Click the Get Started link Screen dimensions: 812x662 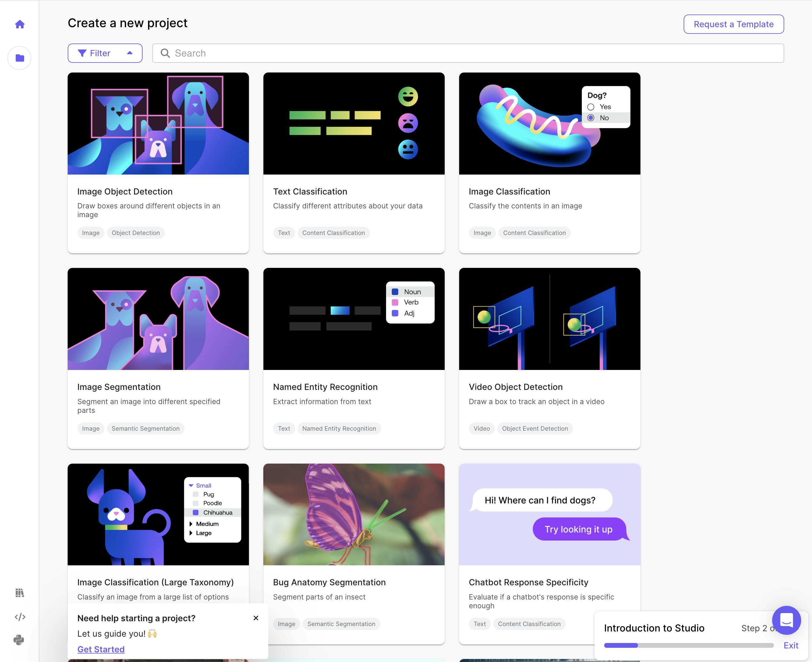[x=101, y=649]
